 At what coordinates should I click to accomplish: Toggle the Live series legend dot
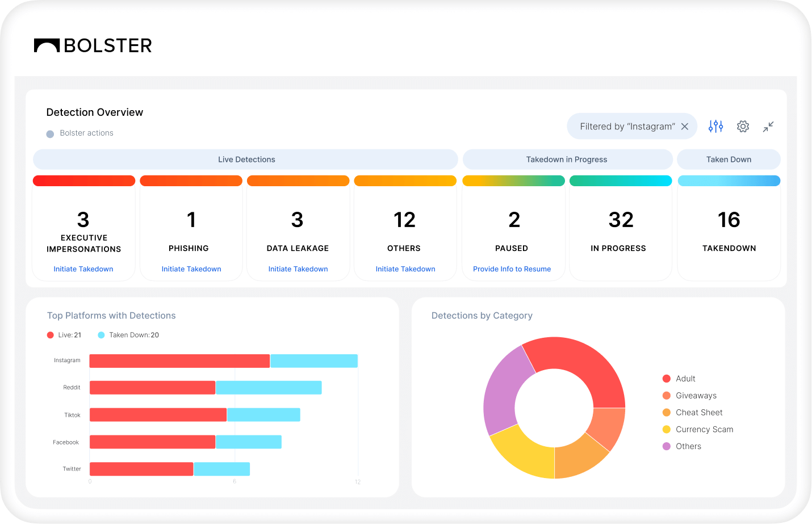tap(51, 335)
